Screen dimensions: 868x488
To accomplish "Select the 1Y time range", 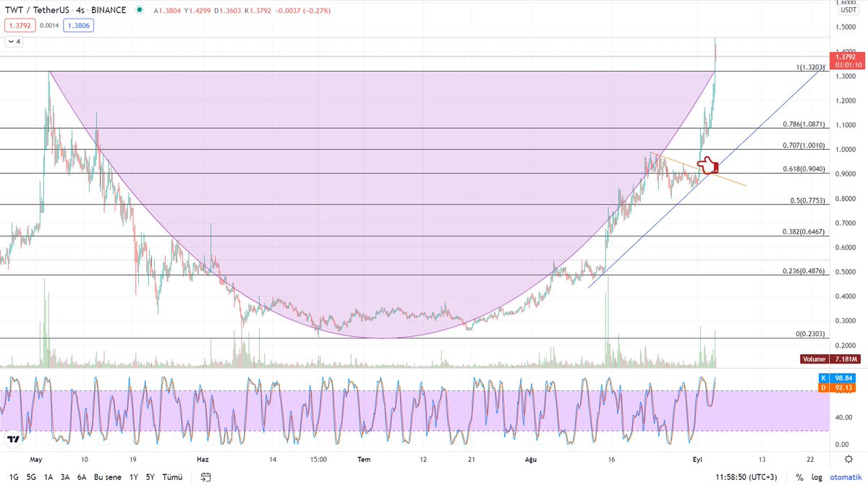I will point(134,477).
